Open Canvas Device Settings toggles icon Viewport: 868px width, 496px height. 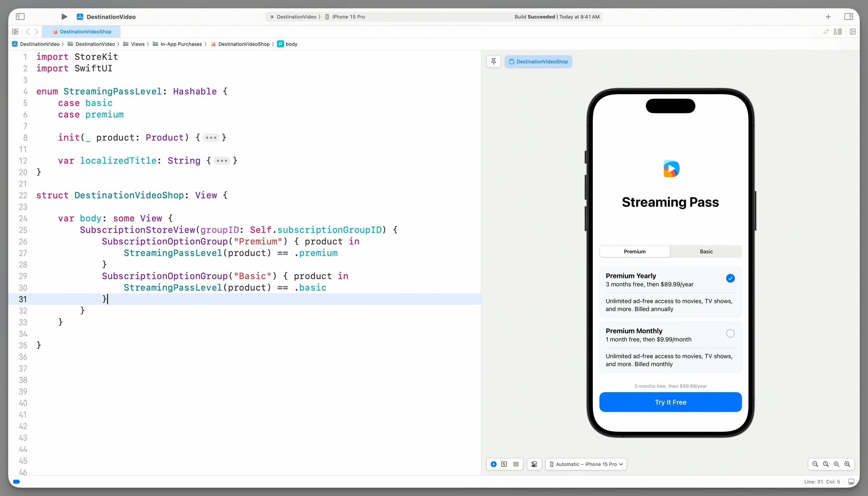coord(534,464)
